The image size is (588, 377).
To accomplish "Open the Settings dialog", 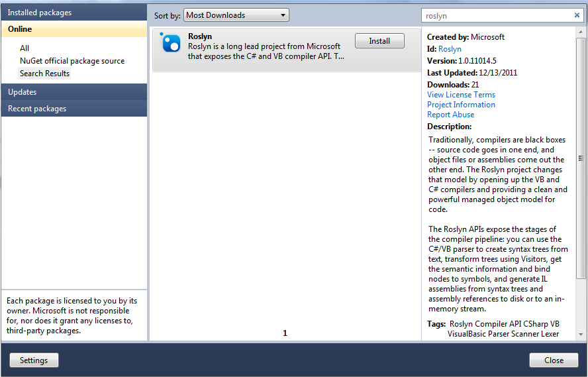I will point(34,360).
